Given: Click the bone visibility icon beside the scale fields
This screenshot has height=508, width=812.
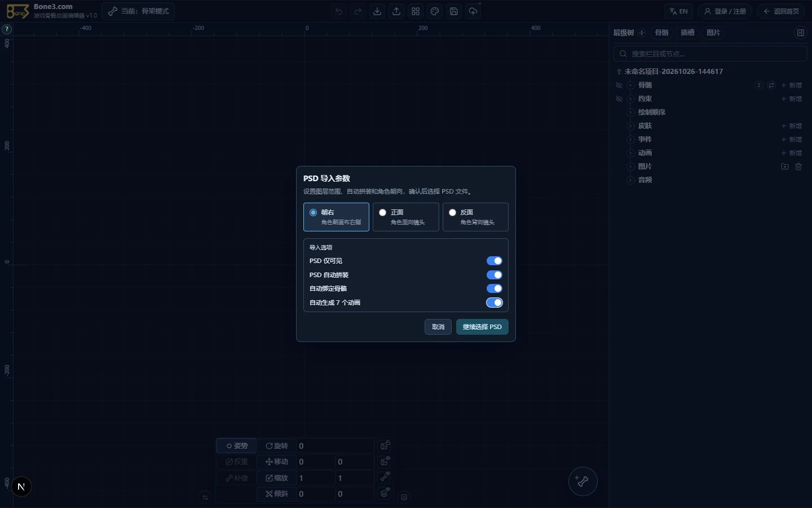Looking at the screenshot, I should pos(385,478).
